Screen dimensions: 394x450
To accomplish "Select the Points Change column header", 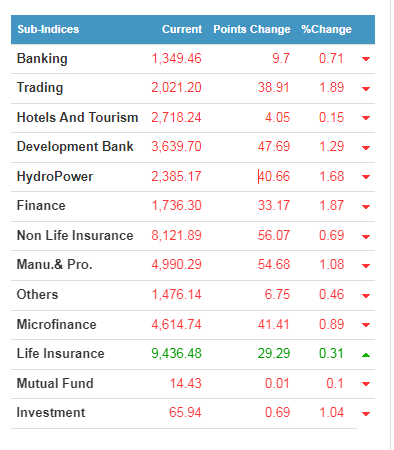I will 252,29.
